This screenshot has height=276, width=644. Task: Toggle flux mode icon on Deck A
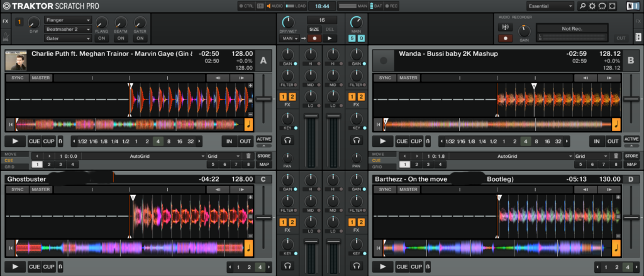click(60, 141)
